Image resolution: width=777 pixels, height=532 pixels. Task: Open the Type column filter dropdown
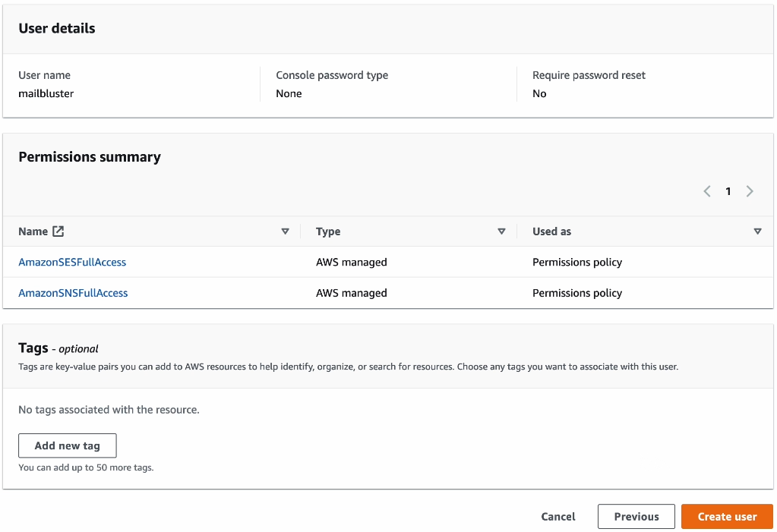click(x=501, y=231)
